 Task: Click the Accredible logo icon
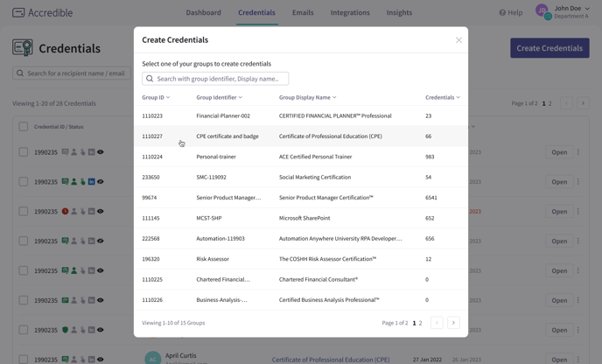(18, 13)
